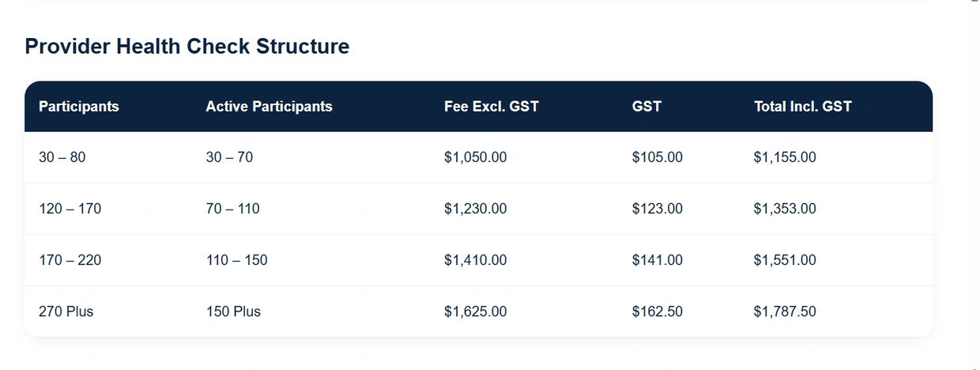Click the Fee Excl. GST column header
The width and height of the screenshot is (980, 370).
click(x=492, y=106)
